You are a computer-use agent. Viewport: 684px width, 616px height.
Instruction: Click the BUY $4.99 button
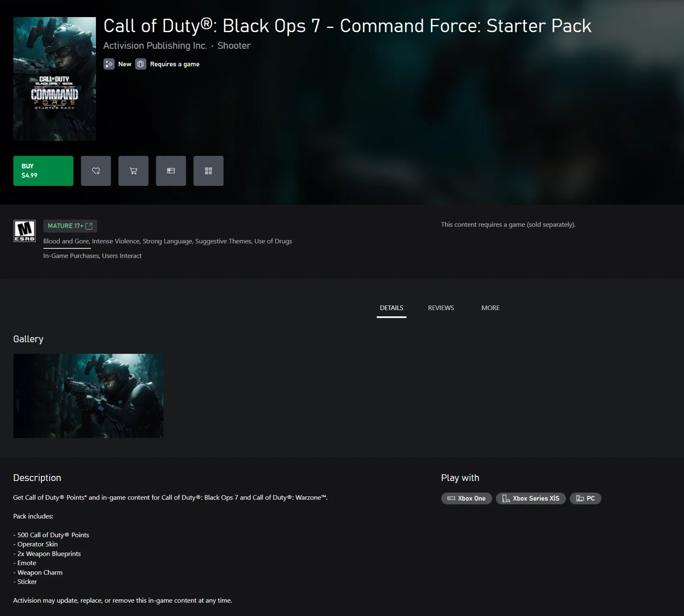[43, 170]
